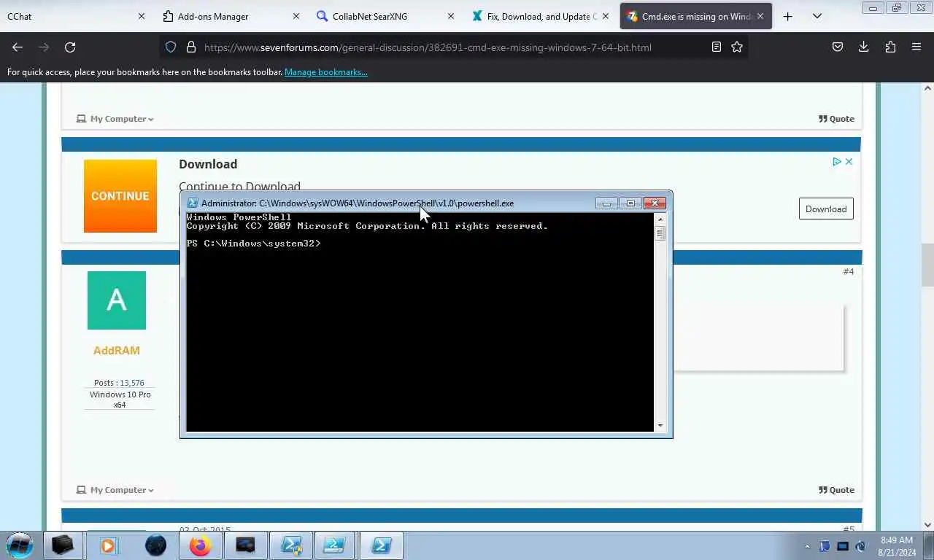This screenshot has width=934, height=560.
Task: Close the Add-ons Manager tab
Action: [x=296, y=16]
